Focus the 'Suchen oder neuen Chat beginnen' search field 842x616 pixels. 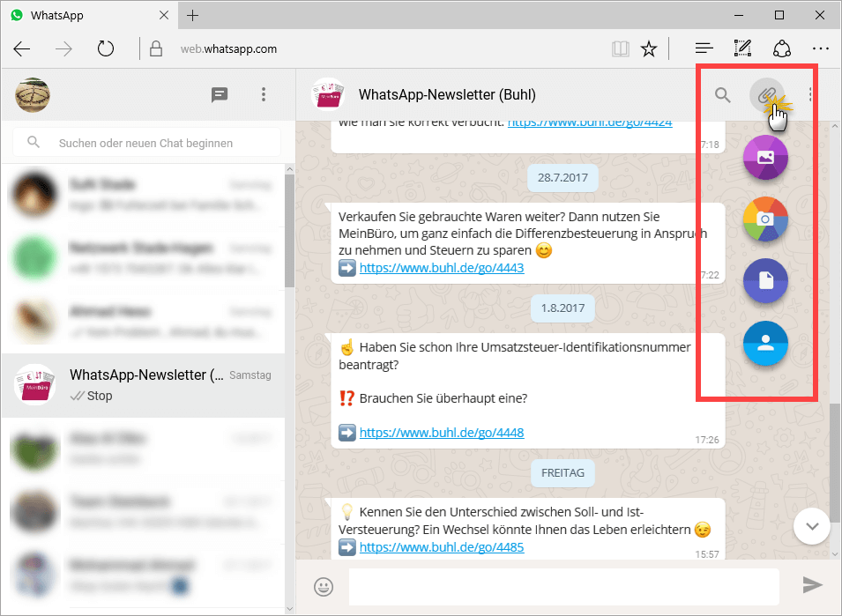(146, 143)
